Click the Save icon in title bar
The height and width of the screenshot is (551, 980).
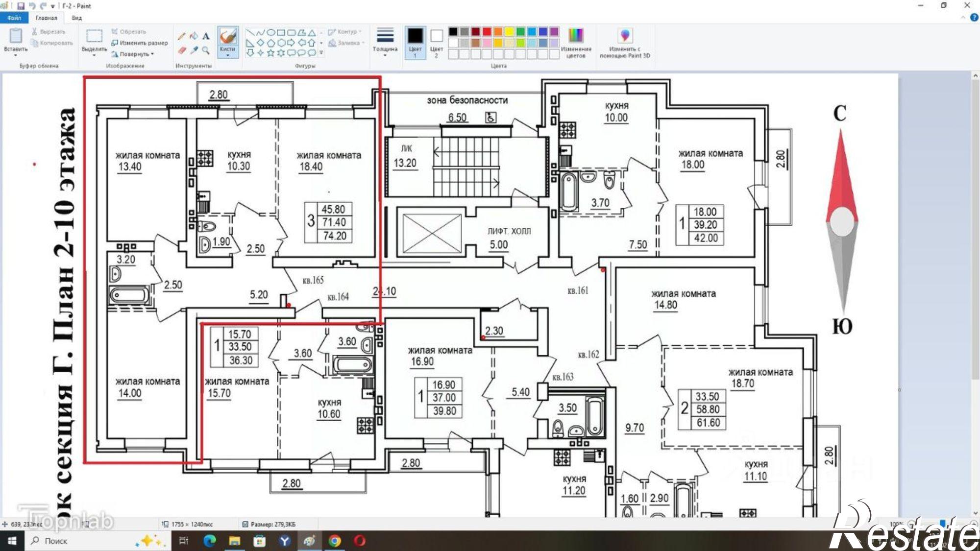point(21,6)
